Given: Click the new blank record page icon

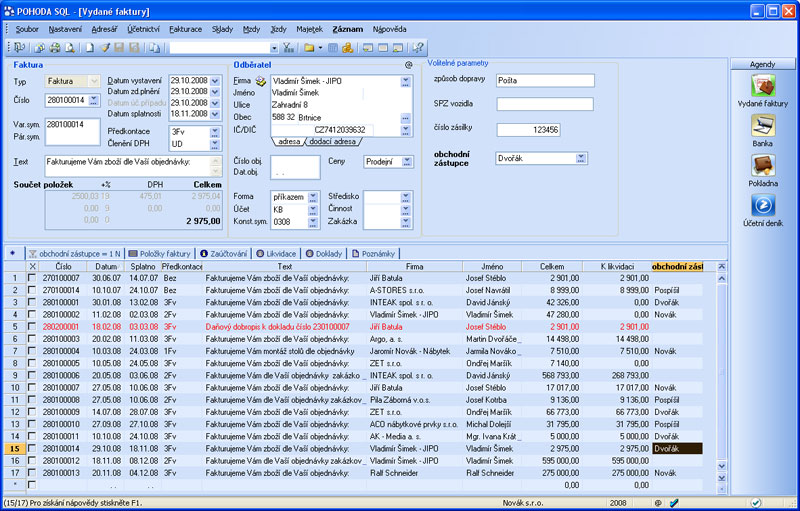Looking at the screenshot, I should click(90, 48).
